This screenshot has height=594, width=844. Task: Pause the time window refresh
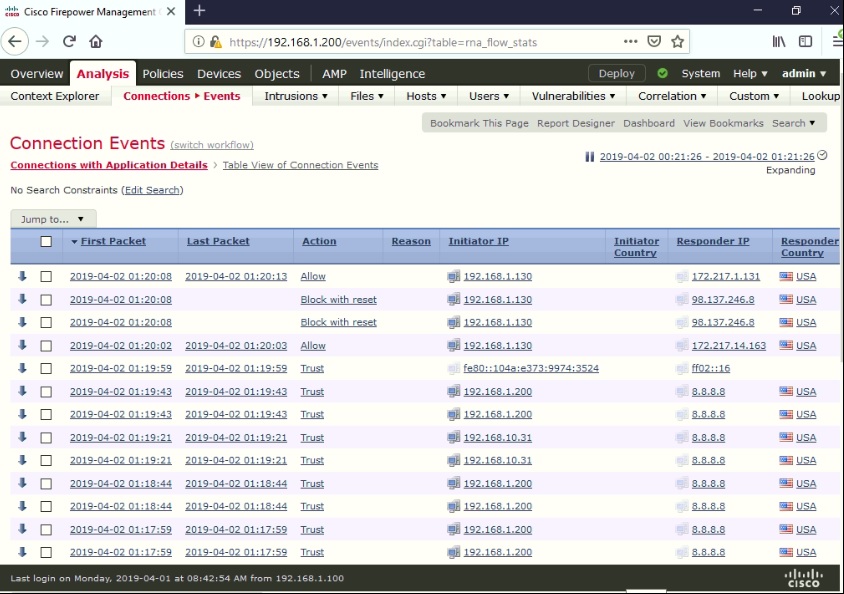coord(590,157)
